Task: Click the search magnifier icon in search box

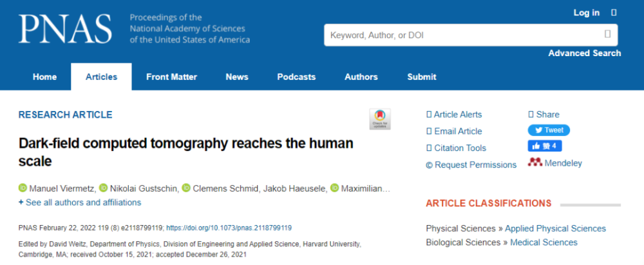Action: (x=608, y=34)
